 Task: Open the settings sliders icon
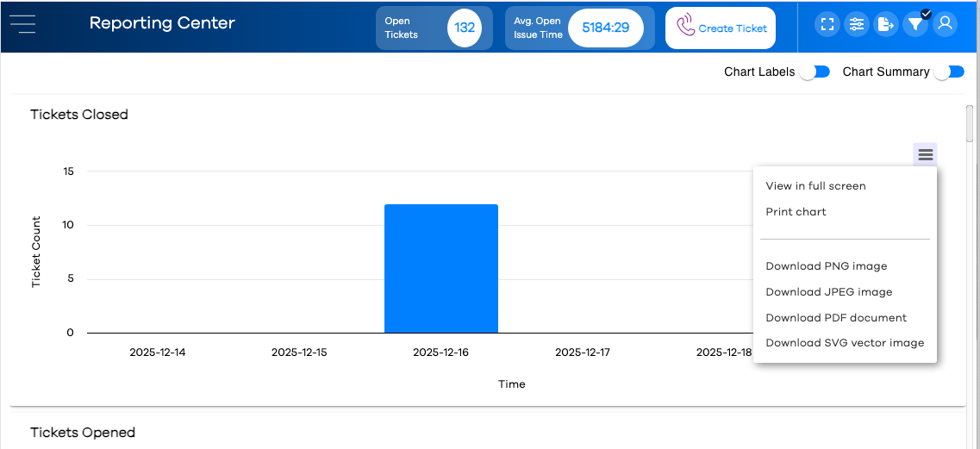pos(856,24)
